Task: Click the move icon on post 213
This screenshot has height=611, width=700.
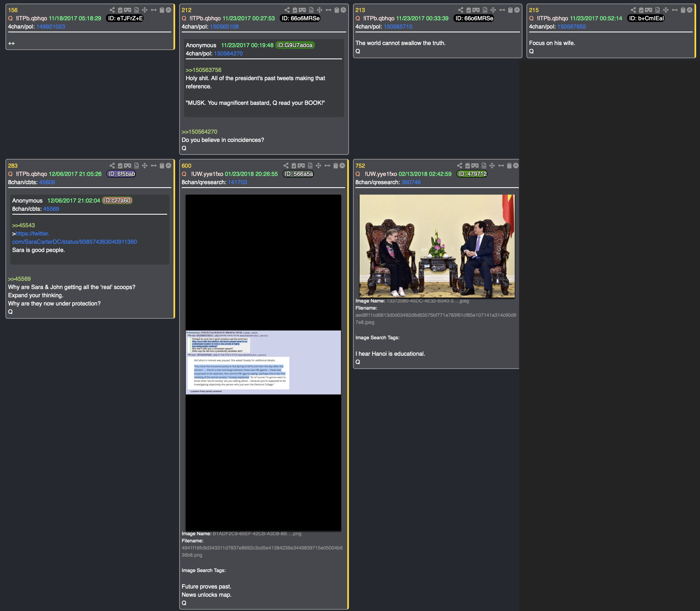Action: [493, 10]
